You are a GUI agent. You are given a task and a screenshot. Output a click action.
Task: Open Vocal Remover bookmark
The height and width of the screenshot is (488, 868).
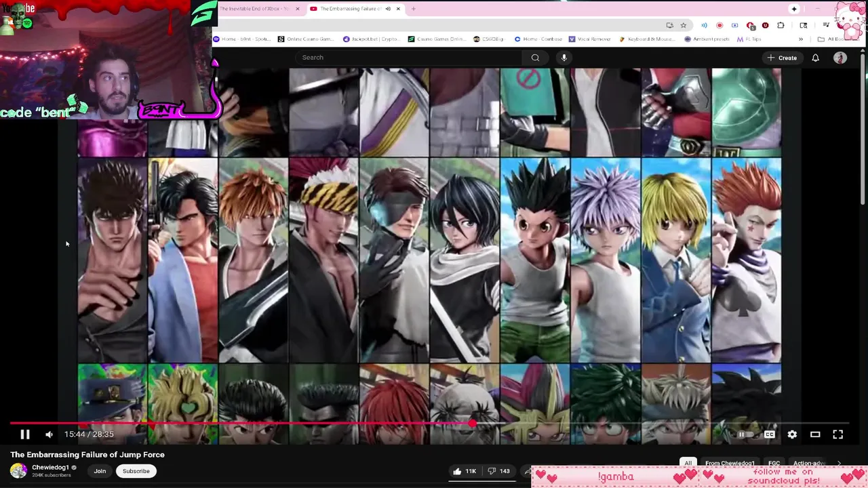[x=590, y=39]
